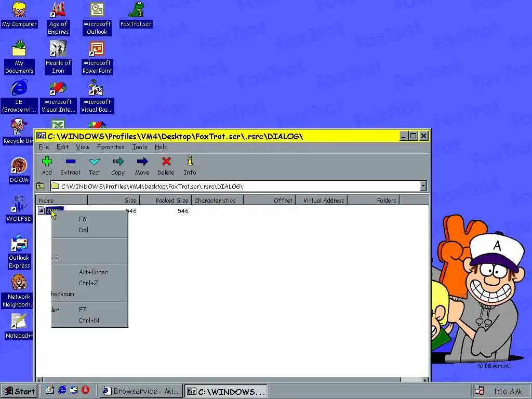
Task: Open the File menu
Action: coord(44,147)
